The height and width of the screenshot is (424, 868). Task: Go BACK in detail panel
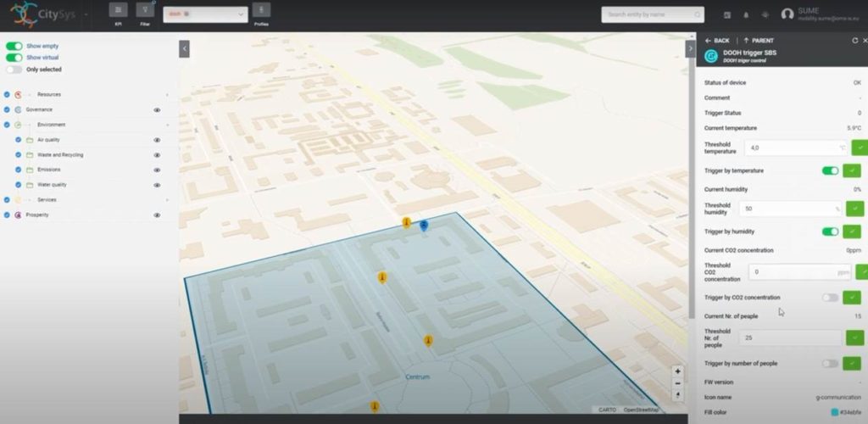717,41
